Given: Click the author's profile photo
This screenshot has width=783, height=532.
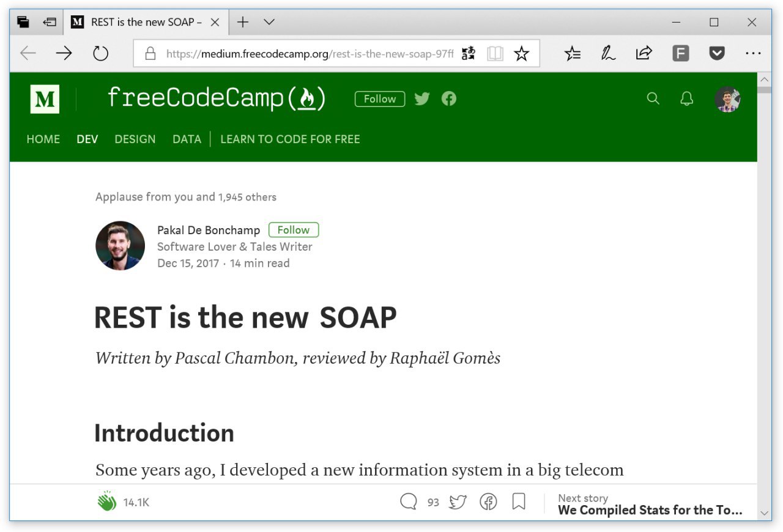Looking at the screenshot, I should [x=121, y=246].
